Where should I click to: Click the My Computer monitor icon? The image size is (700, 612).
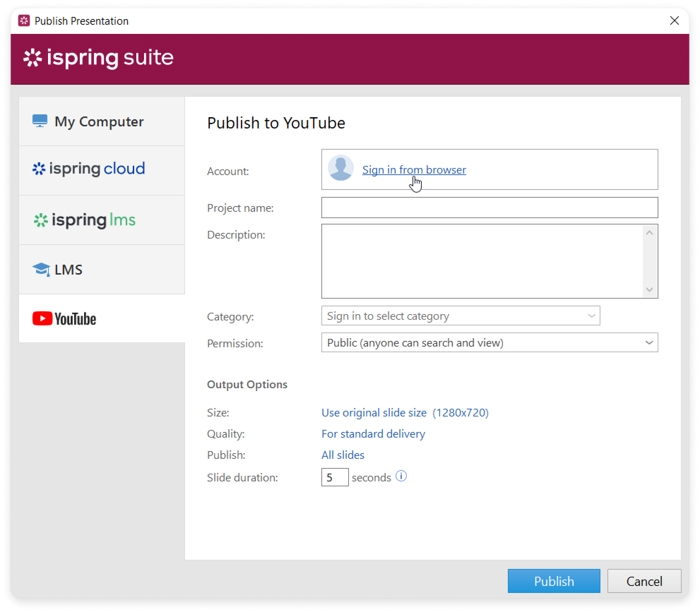coord(40,121)
